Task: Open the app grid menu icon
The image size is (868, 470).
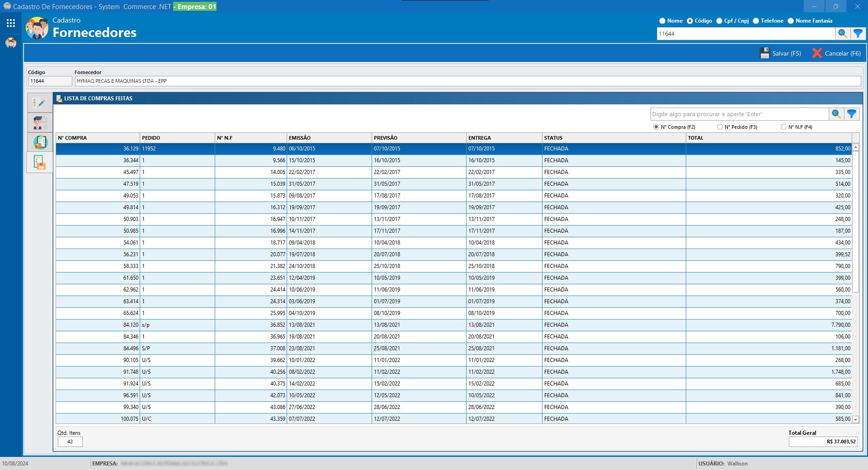Action: click(11, 23)
